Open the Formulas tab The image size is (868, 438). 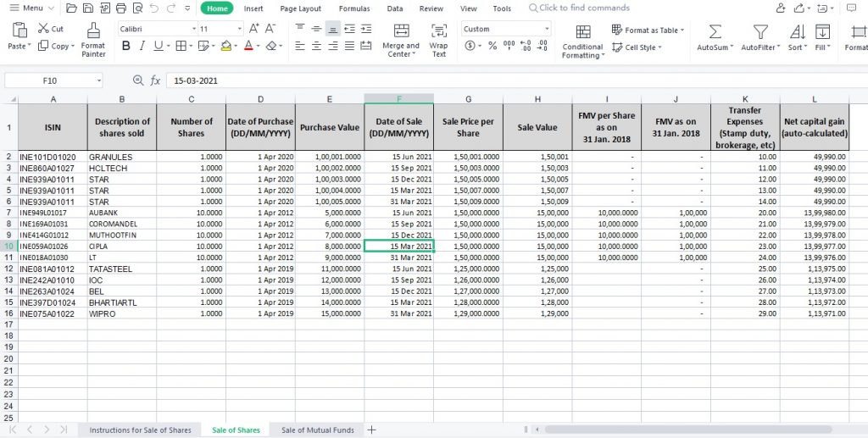[354, 8]
